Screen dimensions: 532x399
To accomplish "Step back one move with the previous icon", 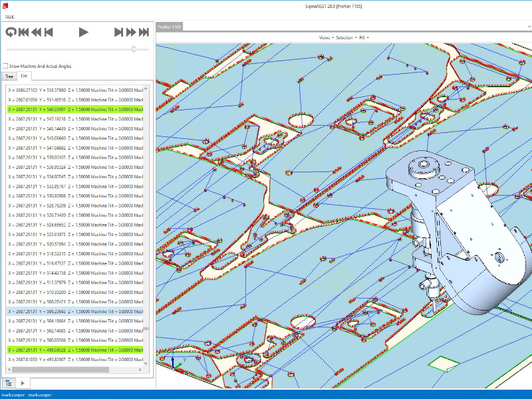I will tap(49, 32).
